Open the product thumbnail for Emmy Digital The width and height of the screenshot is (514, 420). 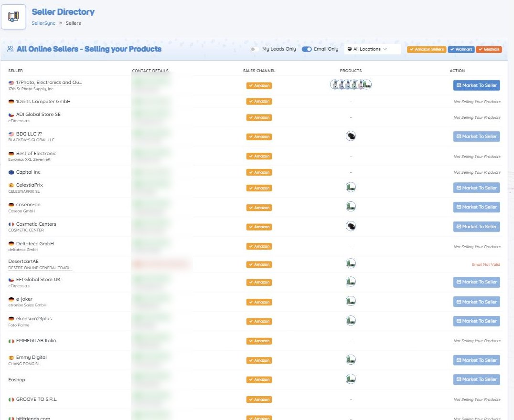tap(351, 360)
